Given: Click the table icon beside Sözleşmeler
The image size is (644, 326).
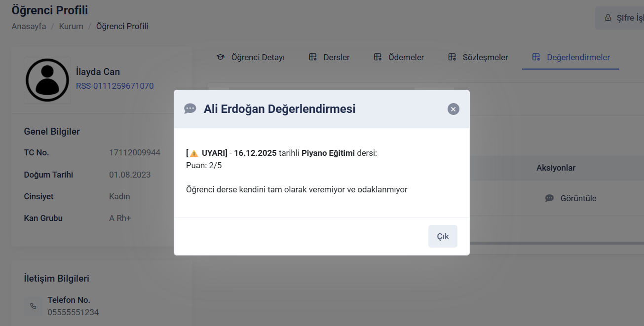Looking at the screenshot, I should [x=452, y=57].
